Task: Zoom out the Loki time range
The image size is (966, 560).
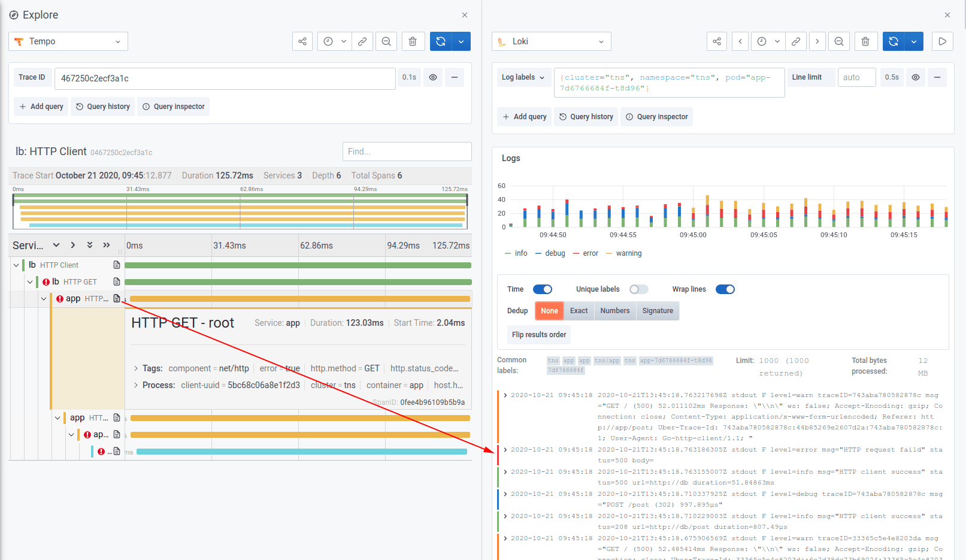Action: point(839,41)
